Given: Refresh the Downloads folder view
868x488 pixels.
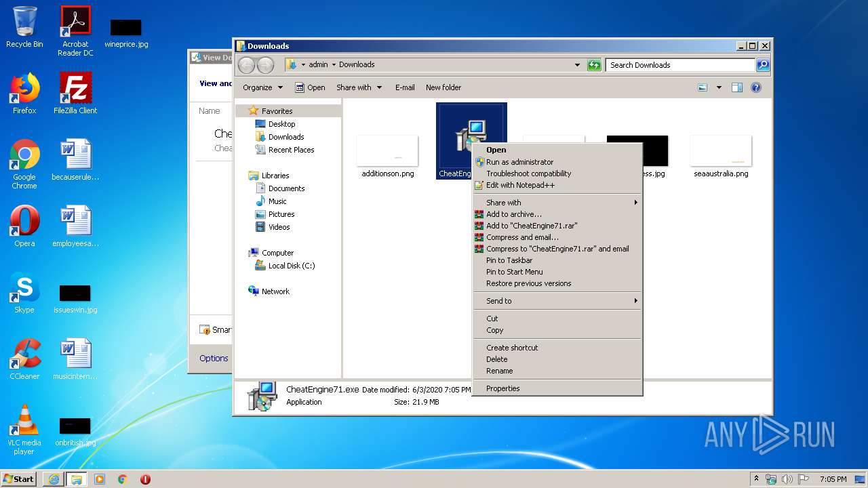Looking at the screenshot, I should click(594, 65).
